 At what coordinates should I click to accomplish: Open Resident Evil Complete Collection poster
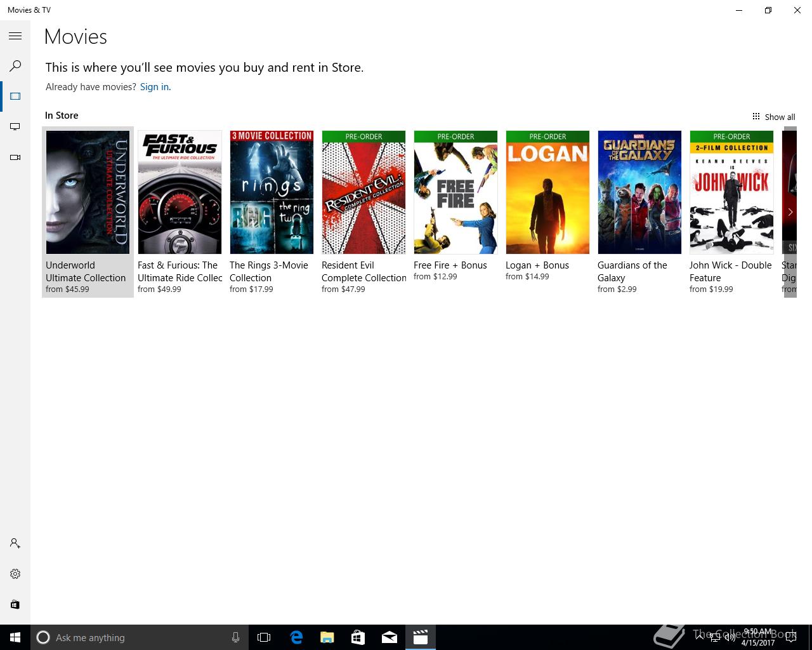[363, 192]
